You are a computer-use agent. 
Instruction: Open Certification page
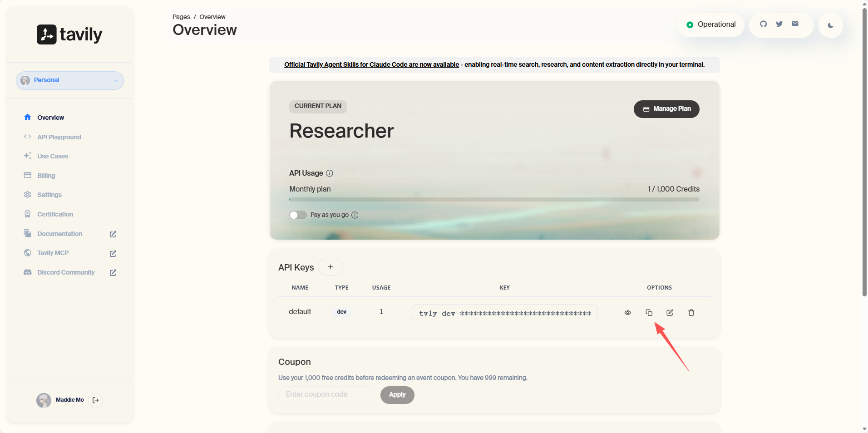point(55,214)
